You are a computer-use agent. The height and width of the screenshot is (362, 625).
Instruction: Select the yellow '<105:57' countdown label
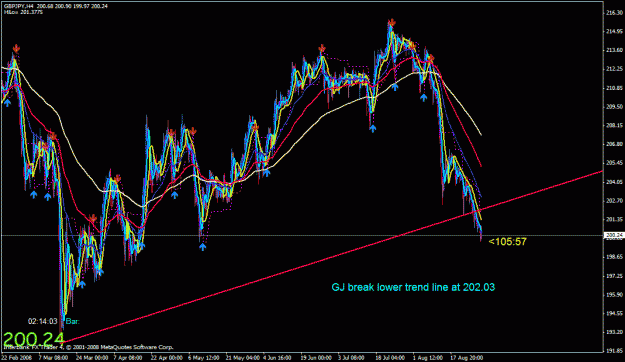pyautogui.click(x=507, y=242)
